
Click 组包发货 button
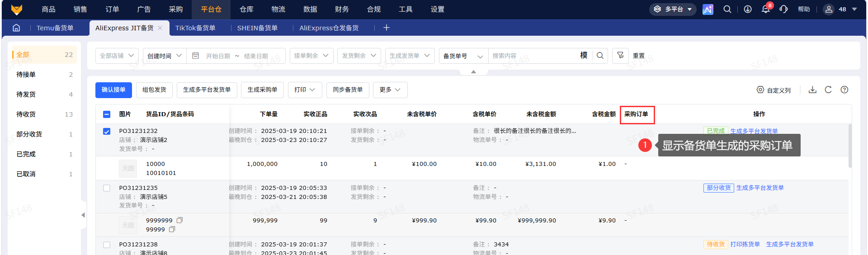(x=154, y=90)
